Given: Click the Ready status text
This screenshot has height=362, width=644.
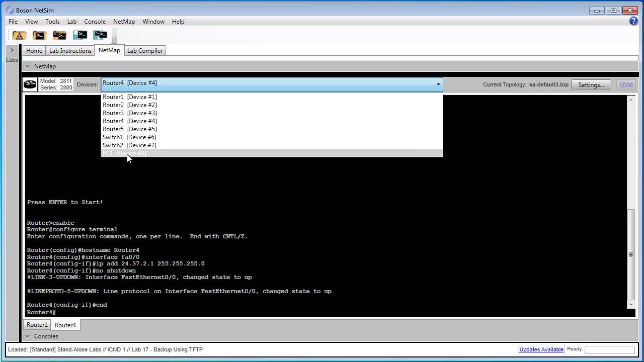Looking at the screenshot, I should [575, 349].
